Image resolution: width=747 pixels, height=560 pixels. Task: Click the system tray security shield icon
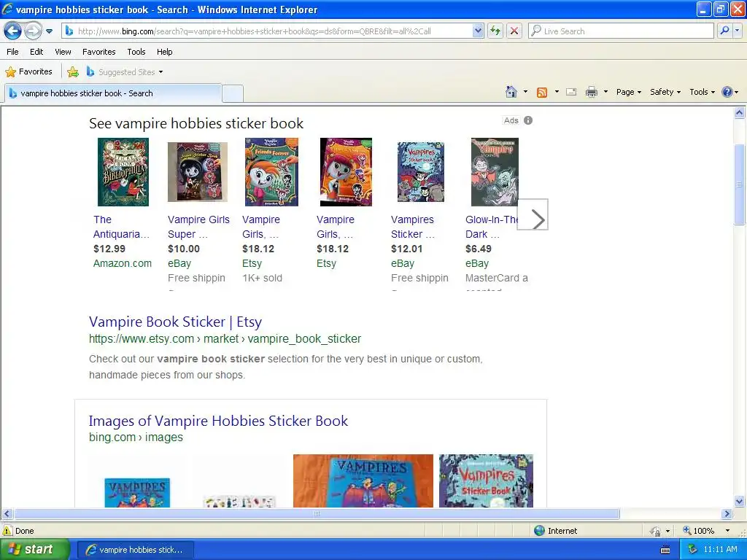point(693,550)
